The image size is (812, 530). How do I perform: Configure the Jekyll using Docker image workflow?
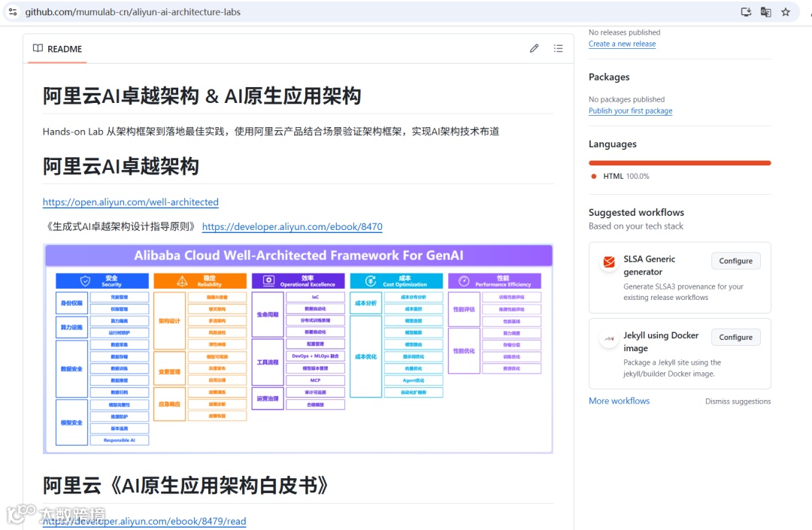click(735, 337)
